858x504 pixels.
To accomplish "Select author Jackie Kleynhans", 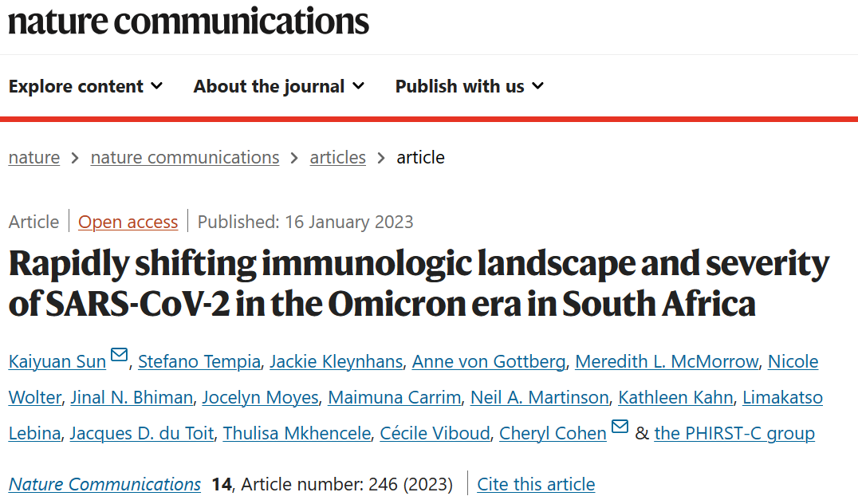I will click(x=336, y=362).
